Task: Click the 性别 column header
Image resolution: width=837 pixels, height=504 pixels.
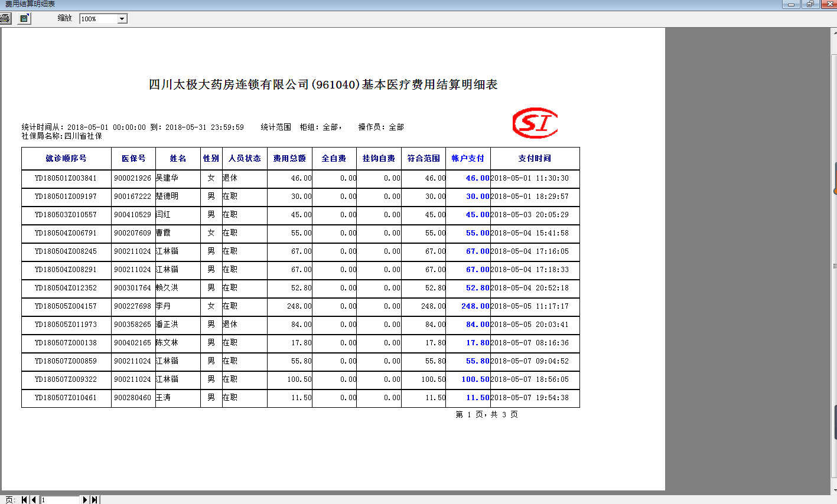Action: (x=211, y=158)
